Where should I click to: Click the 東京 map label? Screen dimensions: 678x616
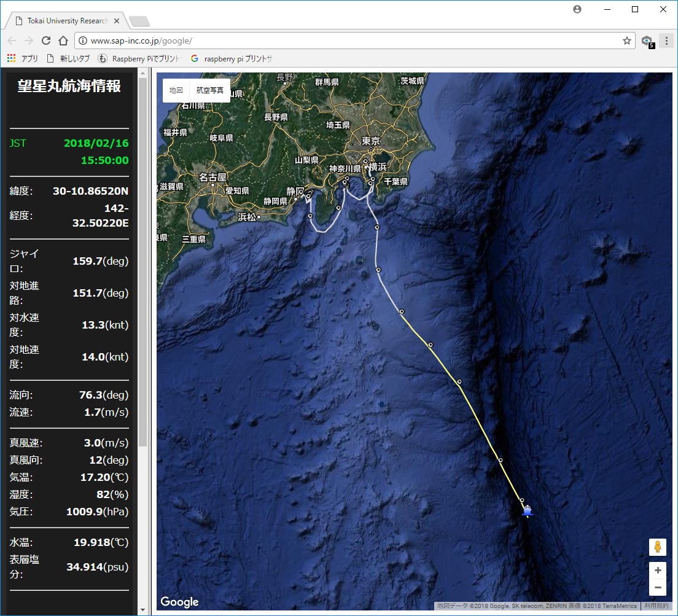(x=371, y=141)
